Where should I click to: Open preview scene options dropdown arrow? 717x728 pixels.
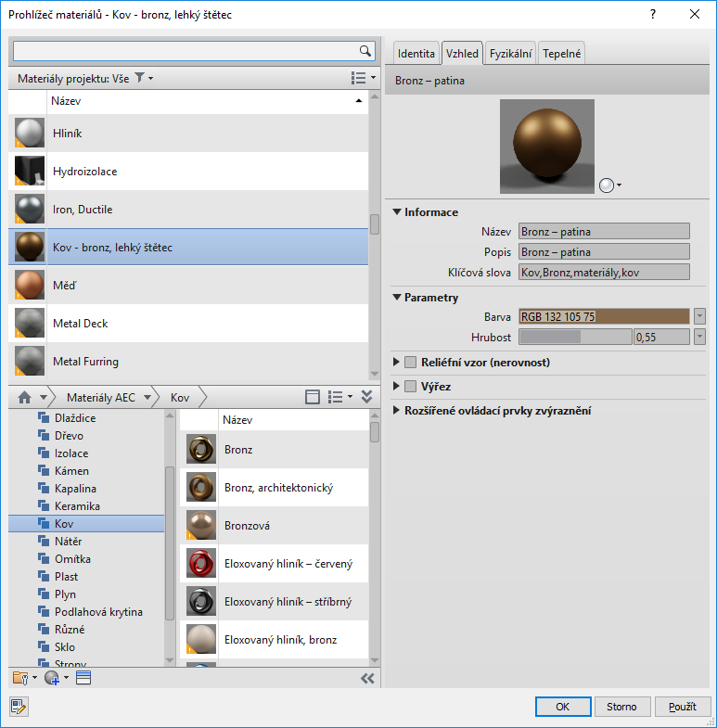[619, 185]
